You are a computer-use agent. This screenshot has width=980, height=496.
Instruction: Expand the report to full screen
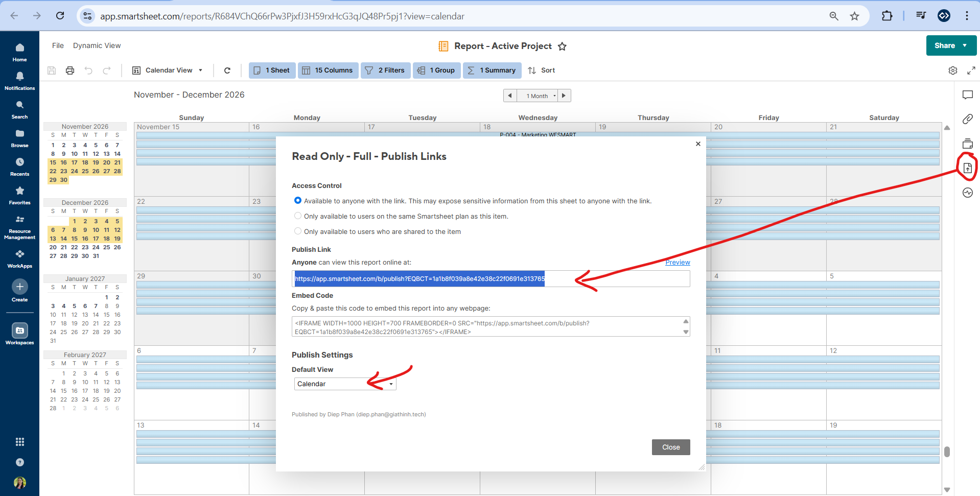(x=971, y=70)
